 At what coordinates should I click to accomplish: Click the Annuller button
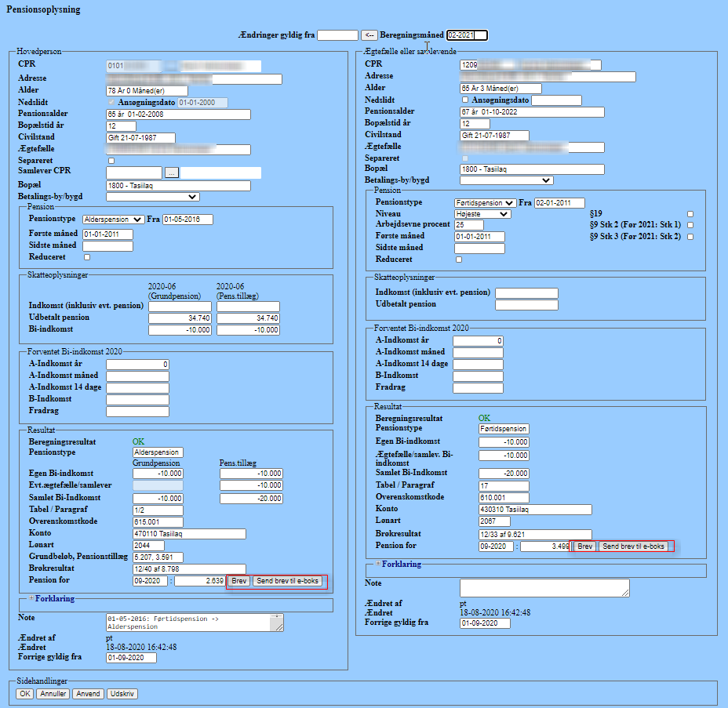tap(53, 694)
